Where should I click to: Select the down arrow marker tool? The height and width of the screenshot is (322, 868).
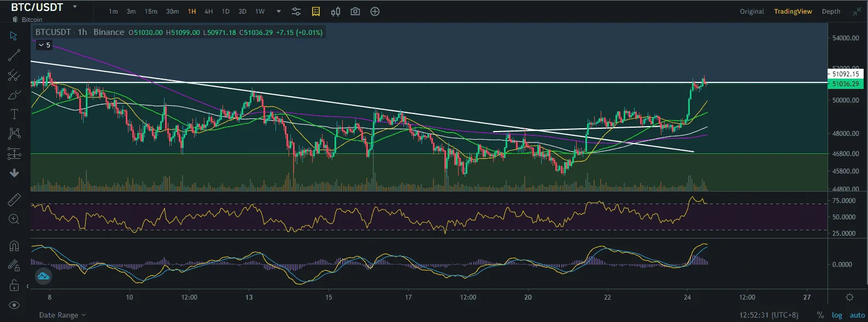(14, 173)
